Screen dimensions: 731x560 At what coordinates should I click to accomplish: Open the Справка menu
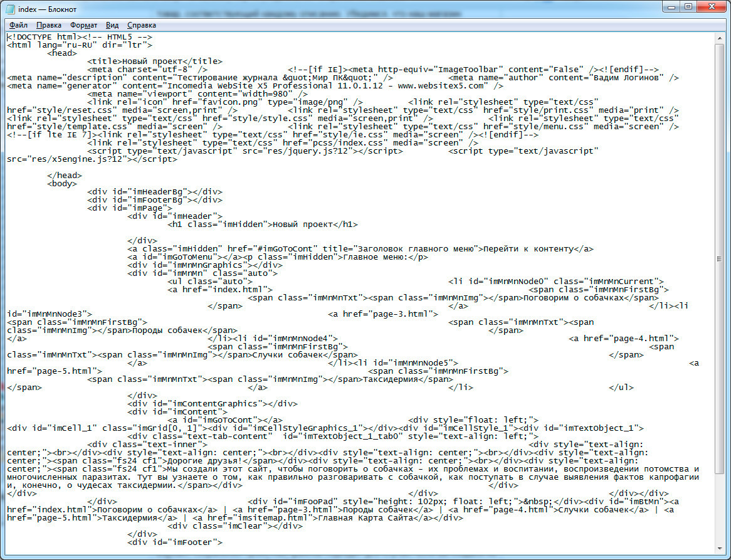pyautogui.click(x=142, y=25)
